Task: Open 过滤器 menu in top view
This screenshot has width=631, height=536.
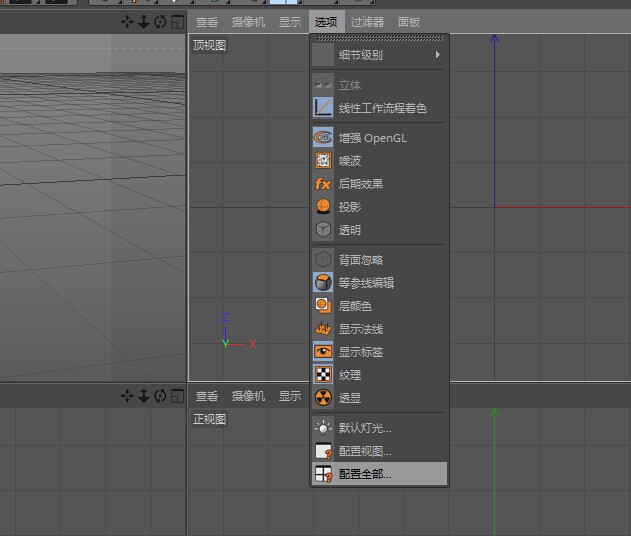Action: pyautogui.click(x=367, y=22)
